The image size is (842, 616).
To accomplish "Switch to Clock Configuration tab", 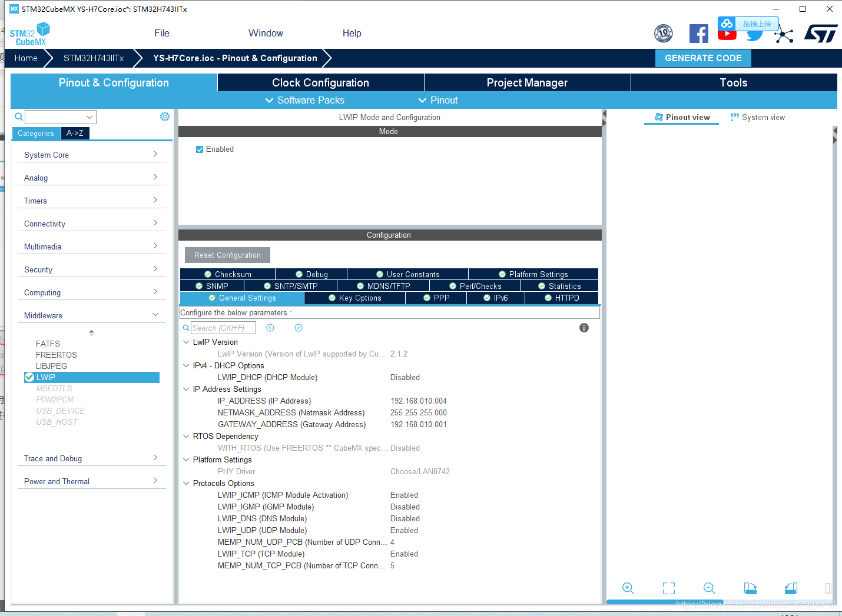I will coord(320,82).
